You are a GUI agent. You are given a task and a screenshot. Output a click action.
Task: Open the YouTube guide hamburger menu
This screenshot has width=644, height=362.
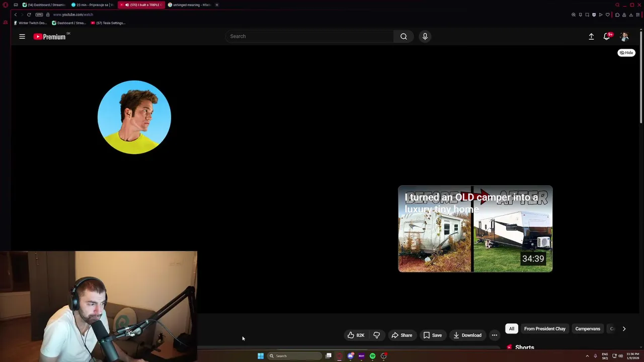tap(22, 36)
